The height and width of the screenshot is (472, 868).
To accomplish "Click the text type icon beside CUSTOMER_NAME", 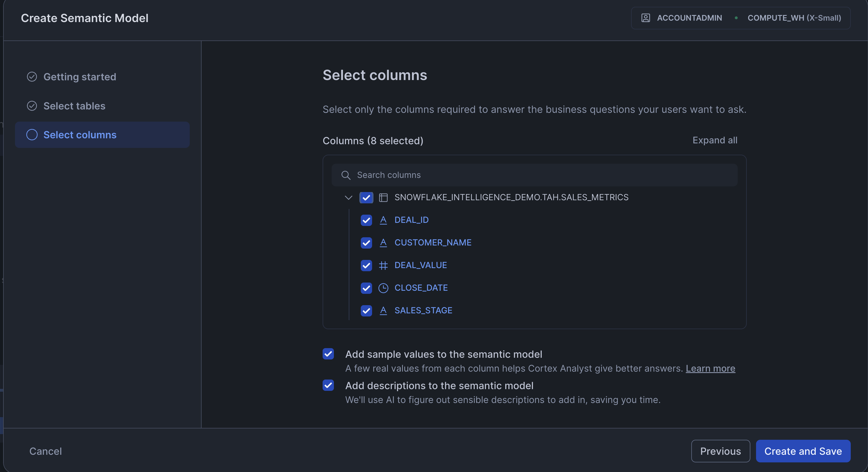I will click(383, 243).
